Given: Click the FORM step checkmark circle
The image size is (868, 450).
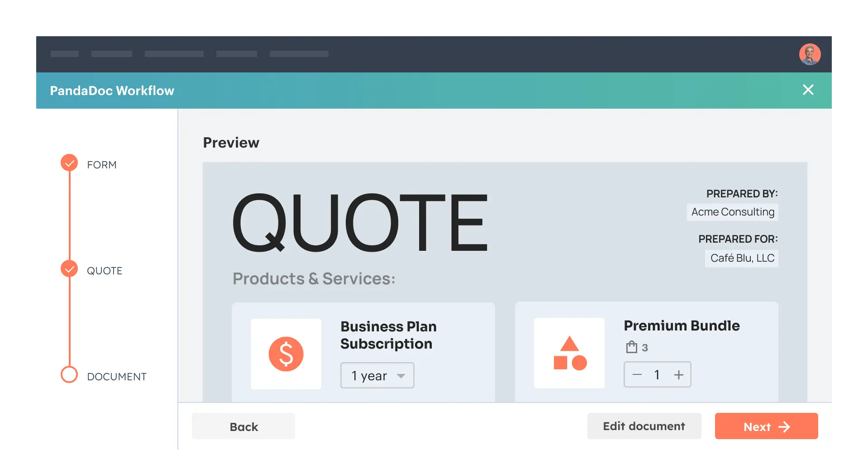Looking at the screenshot, I should coord(69,163).
